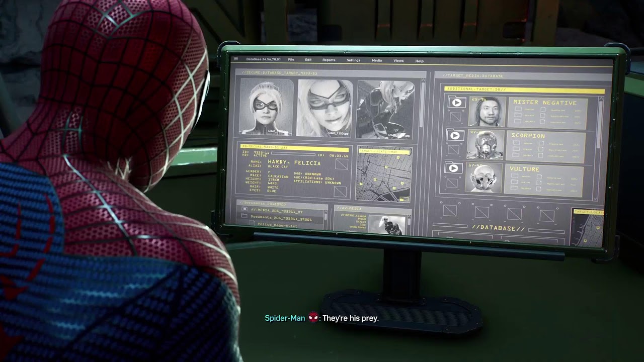The height and width of the screenshot is (362, 644).
Task: Open the Vulture mask portrait
Action: click(484, 176)
